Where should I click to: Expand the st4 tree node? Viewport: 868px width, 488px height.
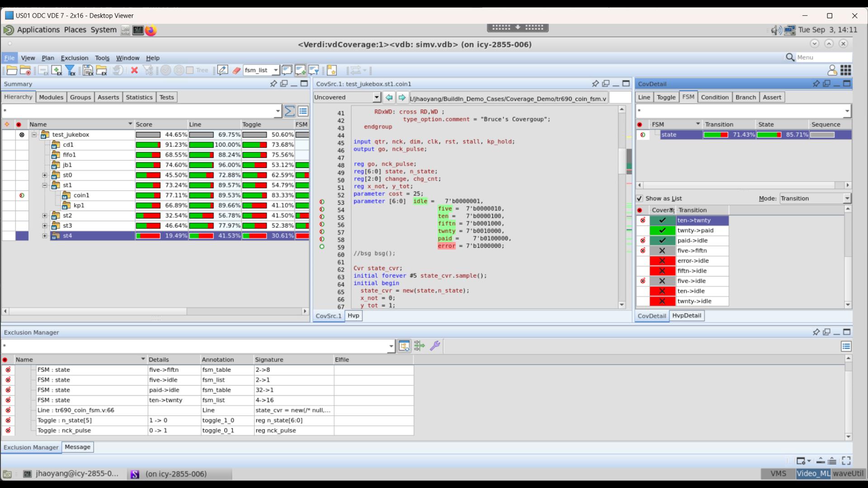(x=45, y=236)
